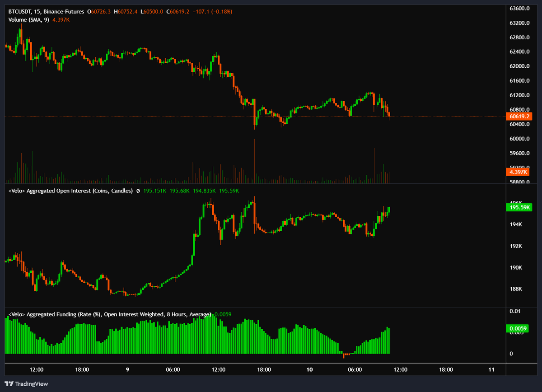The width and height of the screenshot is (542, 392).
Task: Click the 62400.0 price axis label
Action: [519, 52]
